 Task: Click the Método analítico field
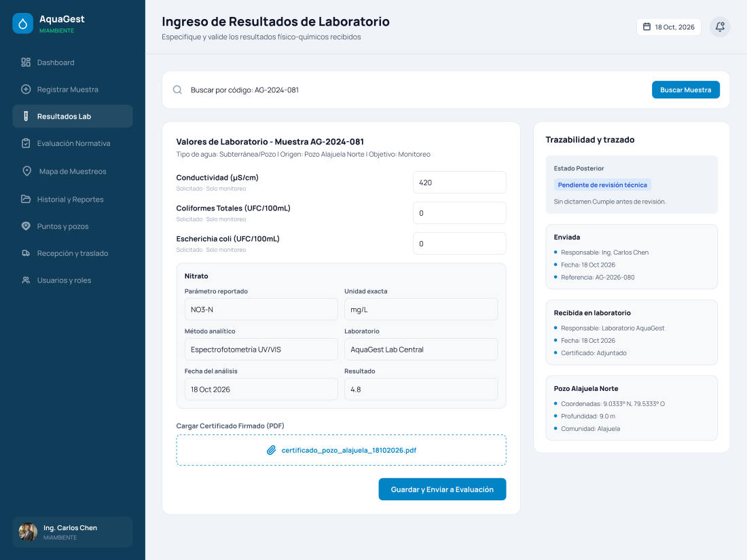click(x=261, y=350)
